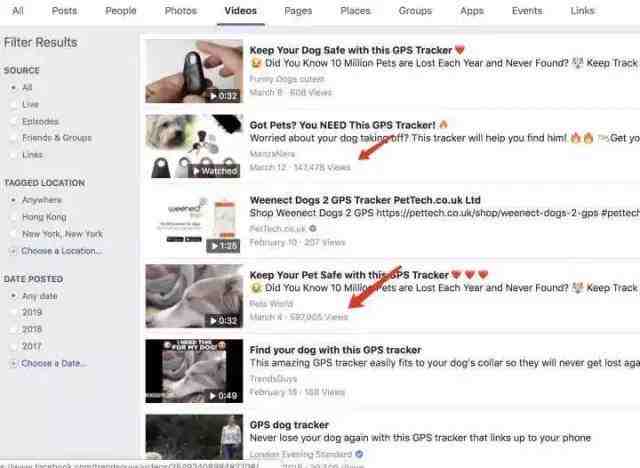Play the 0:32 Keep Your Dog Safe video thumbnail
This screenshot has height=468, width=640.
coord(194,71)
